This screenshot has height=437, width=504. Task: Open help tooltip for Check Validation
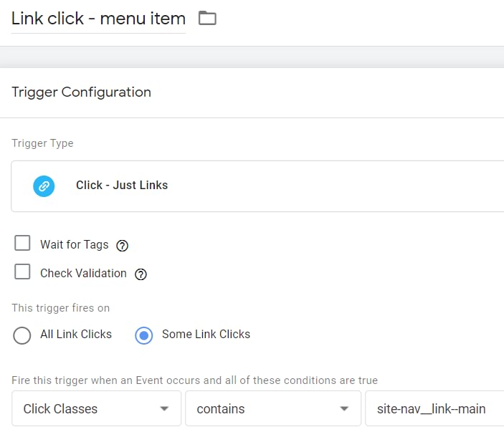point(141,274)
